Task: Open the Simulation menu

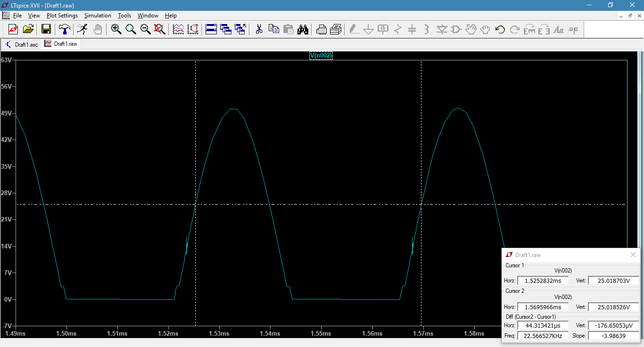Action: coord(98,16)
